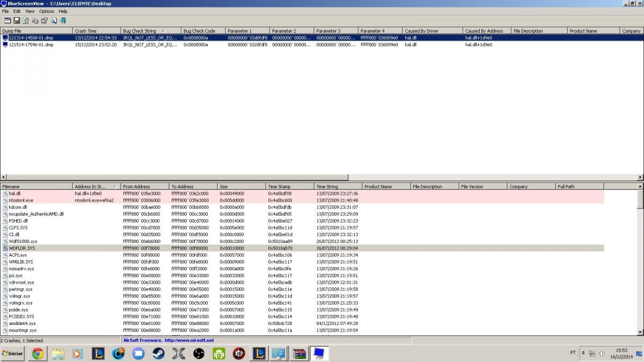Open the File menu
The height and width of the screenshot is (362, 644).
pos(5,11)
